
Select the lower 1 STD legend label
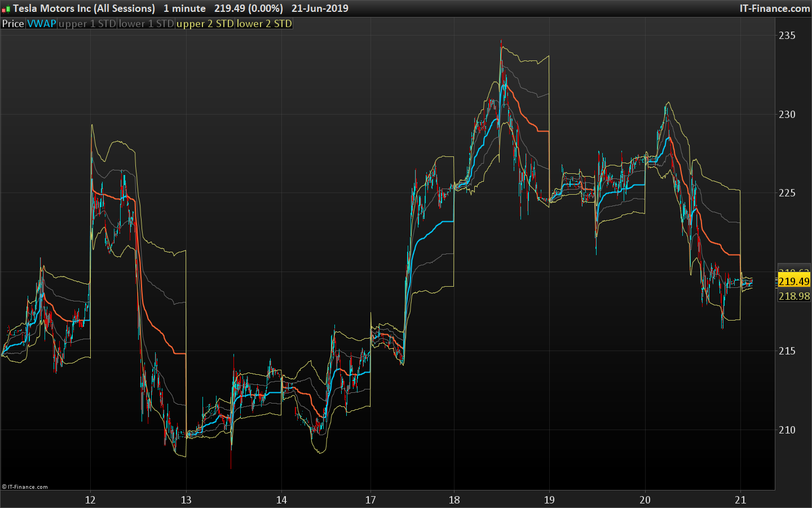click(x=146, y=24)
